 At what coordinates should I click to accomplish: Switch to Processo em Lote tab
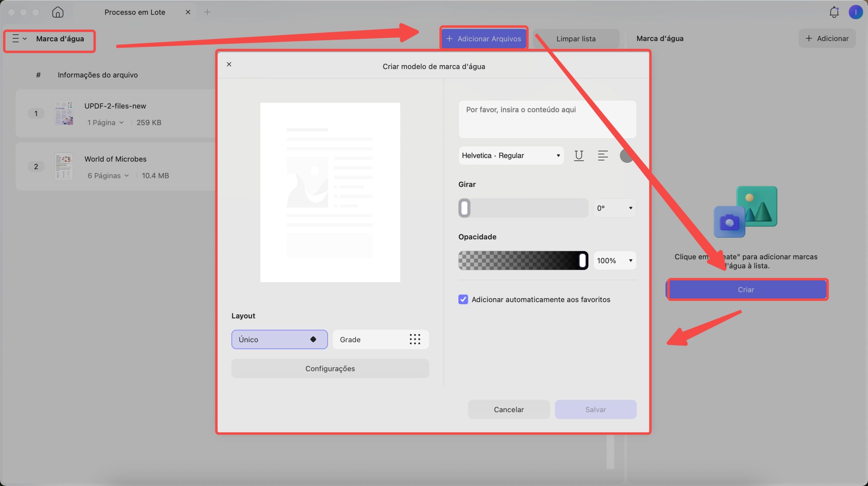click(x=135, y=12)
